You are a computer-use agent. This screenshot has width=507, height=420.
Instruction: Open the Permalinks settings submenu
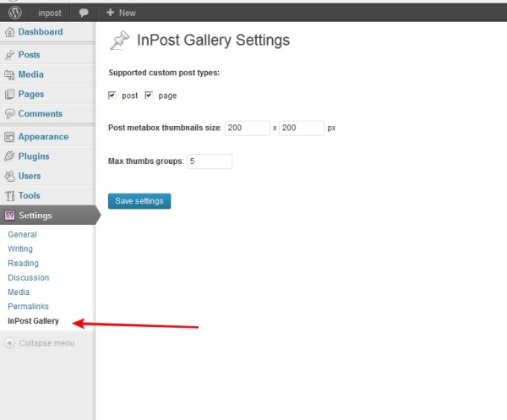(28, 306)
